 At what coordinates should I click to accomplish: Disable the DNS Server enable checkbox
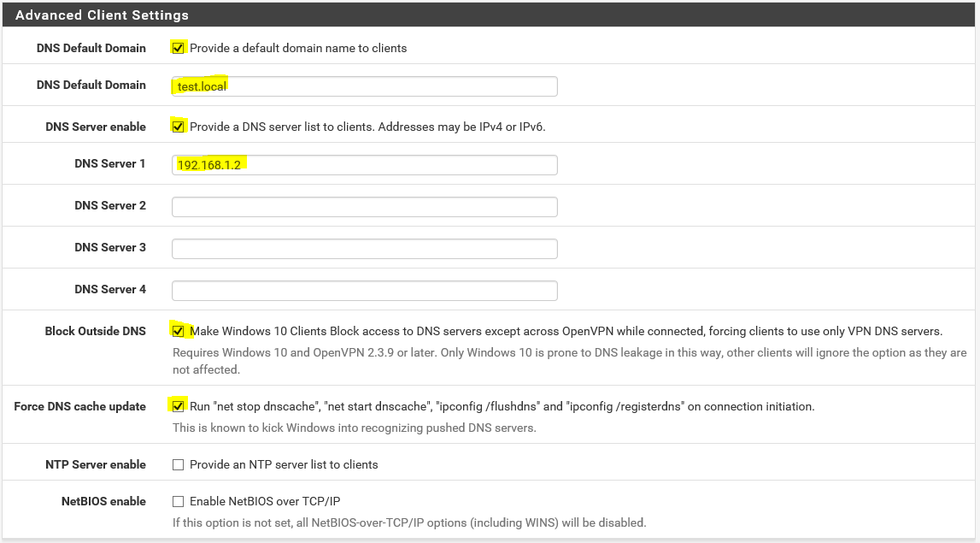178,127
